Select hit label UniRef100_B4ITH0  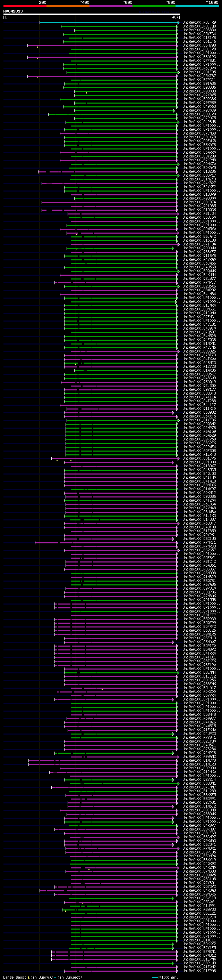point(199,477)
